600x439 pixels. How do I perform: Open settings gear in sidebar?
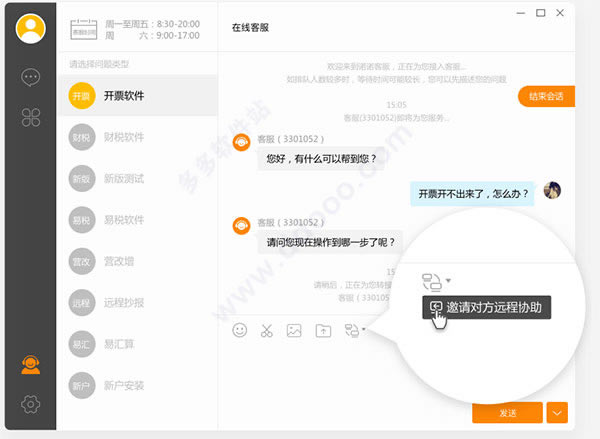point(31,404)
